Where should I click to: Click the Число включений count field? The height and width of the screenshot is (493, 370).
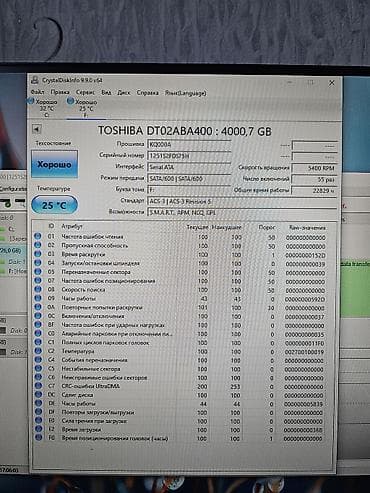click(x=314, y=180)
